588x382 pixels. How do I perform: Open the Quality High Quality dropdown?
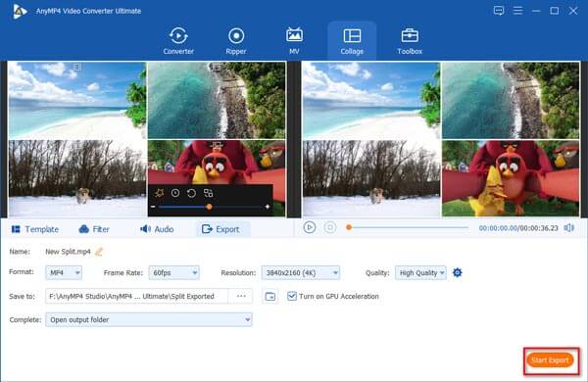click(420, 272)
